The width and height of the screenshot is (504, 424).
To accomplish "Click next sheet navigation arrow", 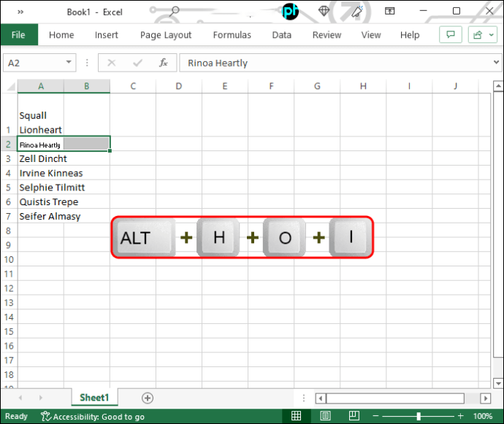I will point(40,398).
